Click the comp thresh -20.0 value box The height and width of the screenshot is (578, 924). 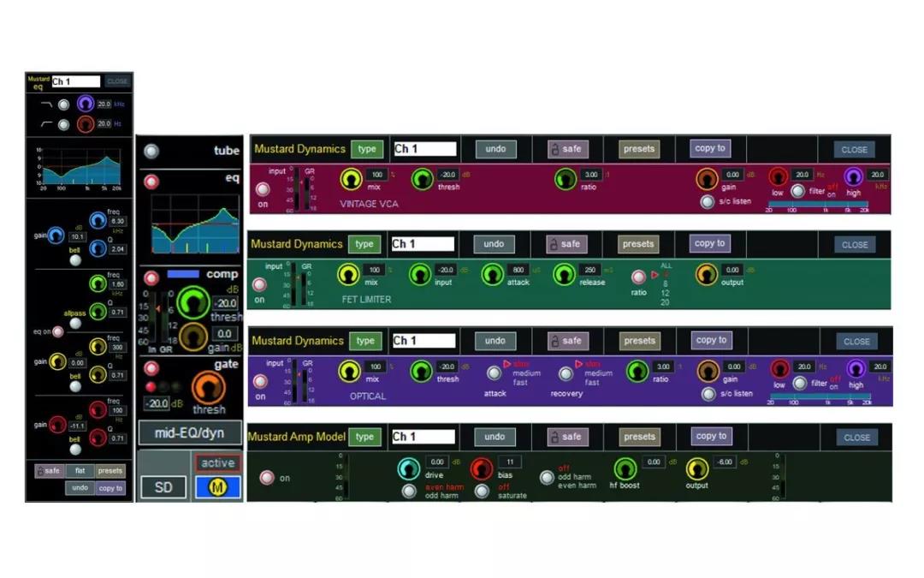click(225, 303)
